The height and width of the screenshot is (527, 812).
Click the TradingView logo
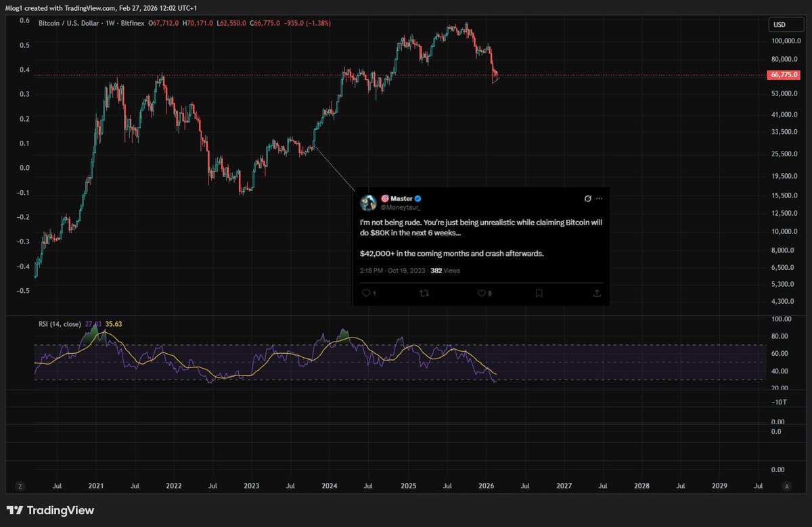(51, 510)
